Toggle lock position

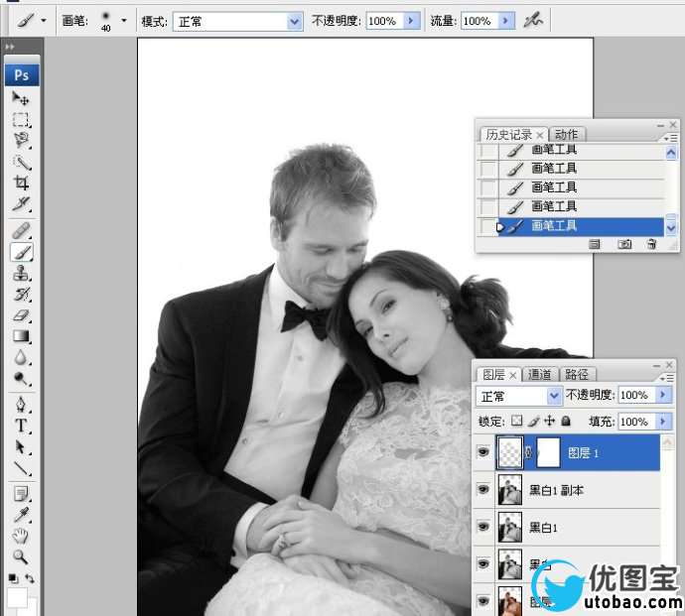[x=550, y=421]
